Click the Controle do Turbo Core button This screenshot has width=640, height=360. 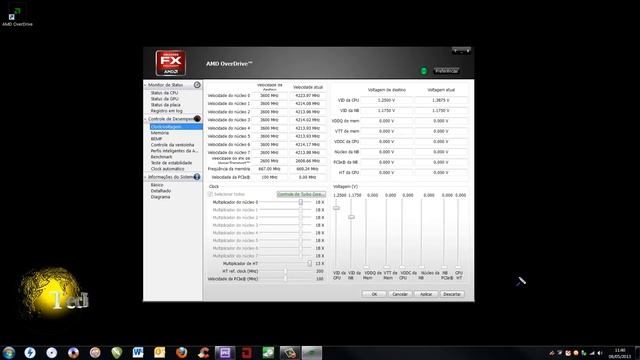301,194
